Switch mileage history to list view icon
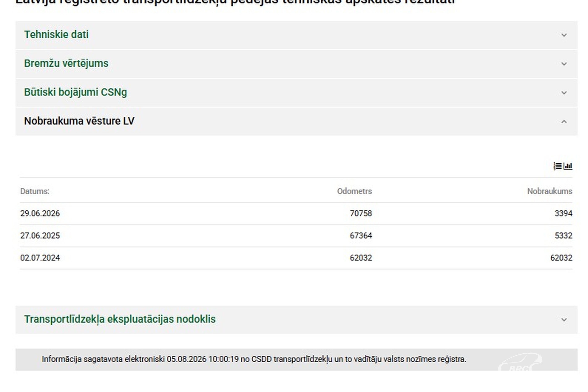 pyautogui.click(x=558, y=166)
